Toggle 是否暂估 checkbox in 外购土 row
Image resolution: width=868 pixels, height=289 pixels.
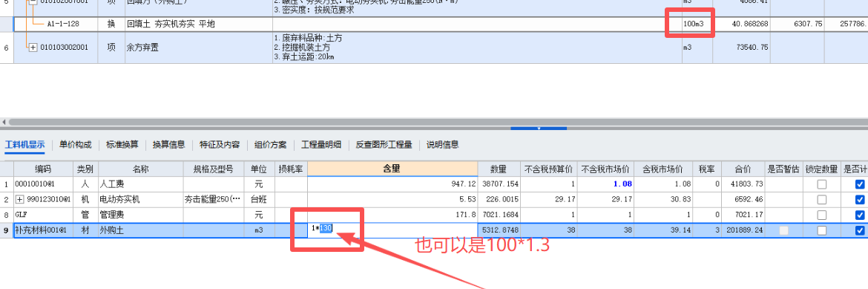(784, 230)
